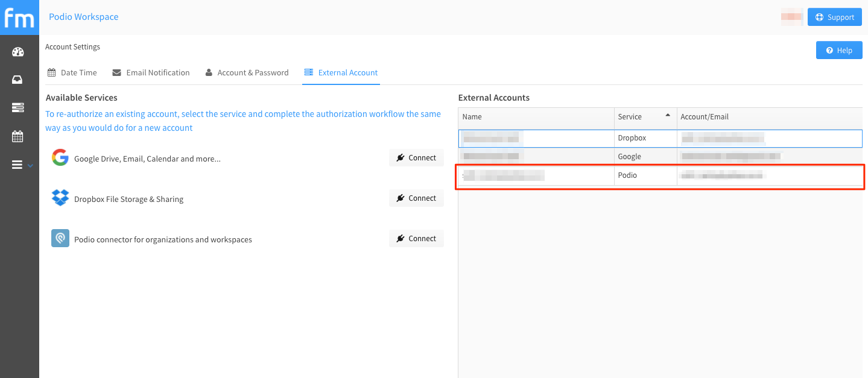Open the dashboard gauge sidebar icon

[x=17, y=51]
